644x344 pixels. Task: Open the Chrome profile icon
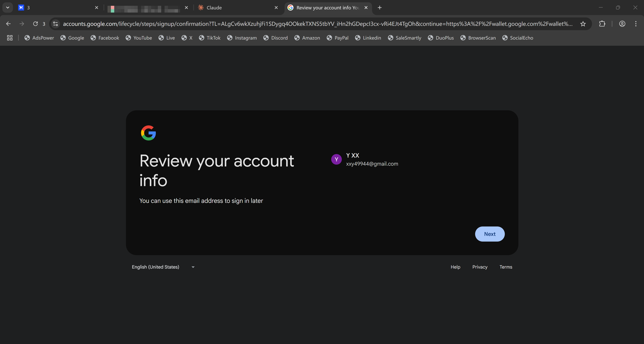click(622, 24)
